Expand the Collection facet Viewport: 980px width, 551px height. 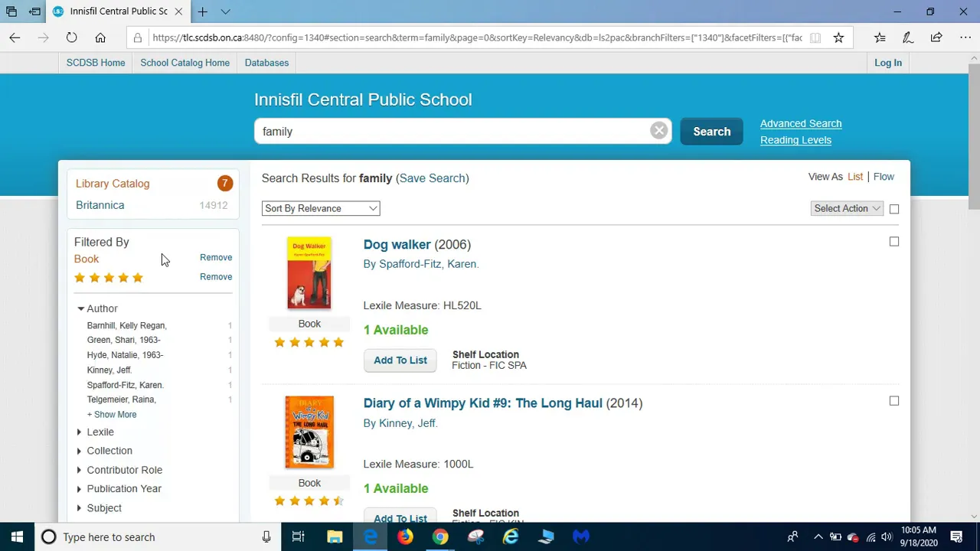[104, 451]
